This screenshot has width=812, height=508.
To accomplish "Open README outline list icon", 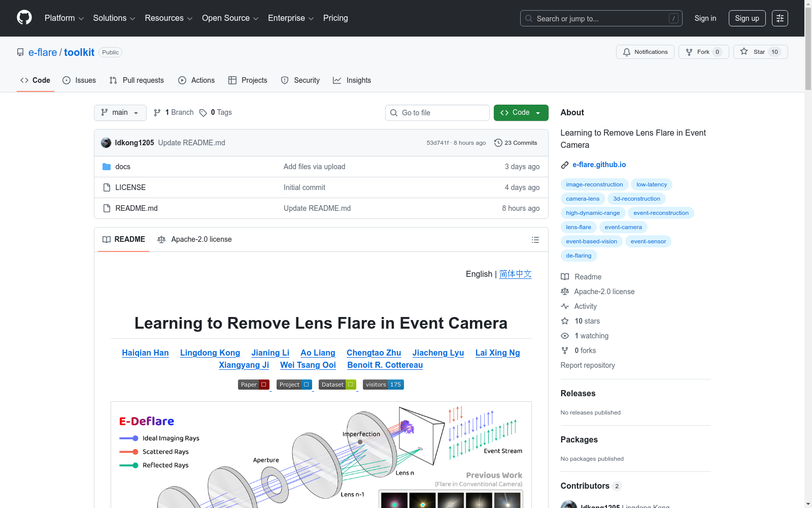I will (535, 240).
